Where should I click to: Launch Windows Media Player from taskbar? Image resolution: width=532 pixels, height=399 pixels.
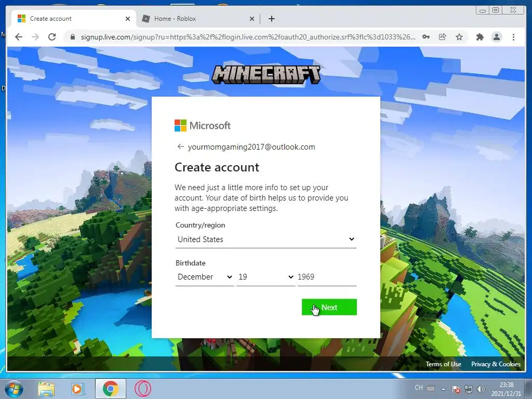[x=77, y=389]
